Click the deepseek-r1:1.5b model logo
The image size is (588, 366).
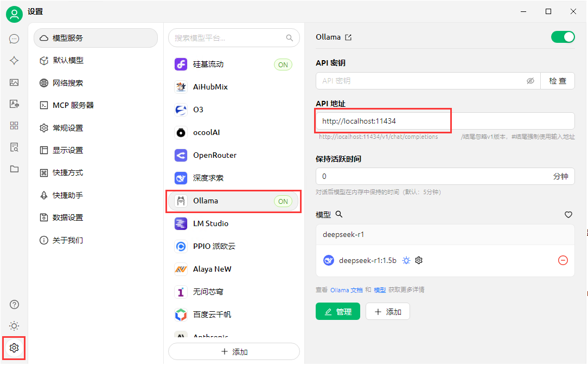[x=329, y=260]
